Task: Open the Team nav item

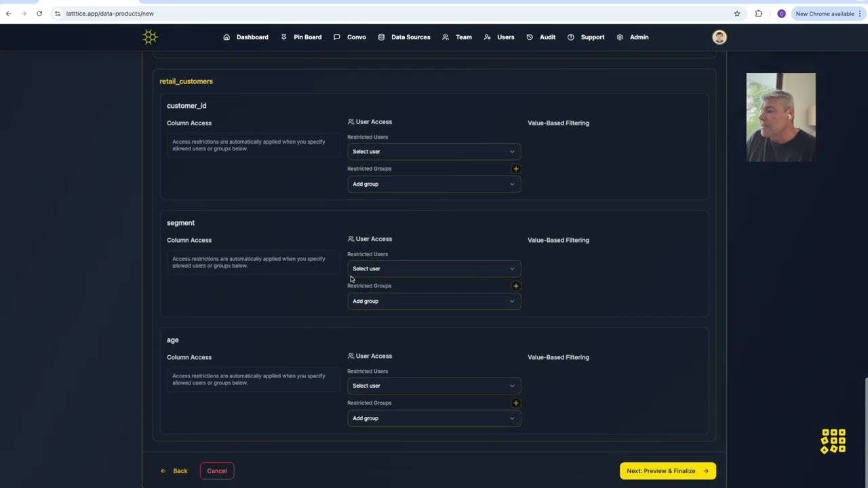Action: click(456, 37)
